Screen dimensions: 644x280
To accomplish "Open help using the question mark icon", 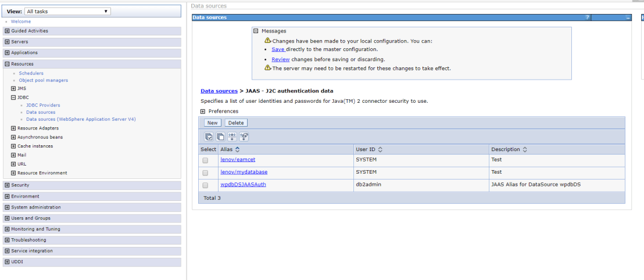I will pos(588,17).
